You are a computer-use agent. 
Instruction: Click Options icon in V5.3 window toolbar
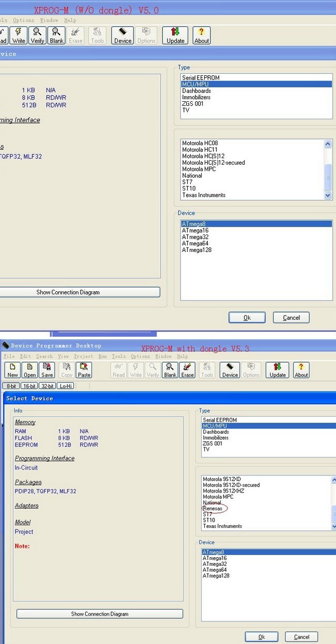point(251,370)
